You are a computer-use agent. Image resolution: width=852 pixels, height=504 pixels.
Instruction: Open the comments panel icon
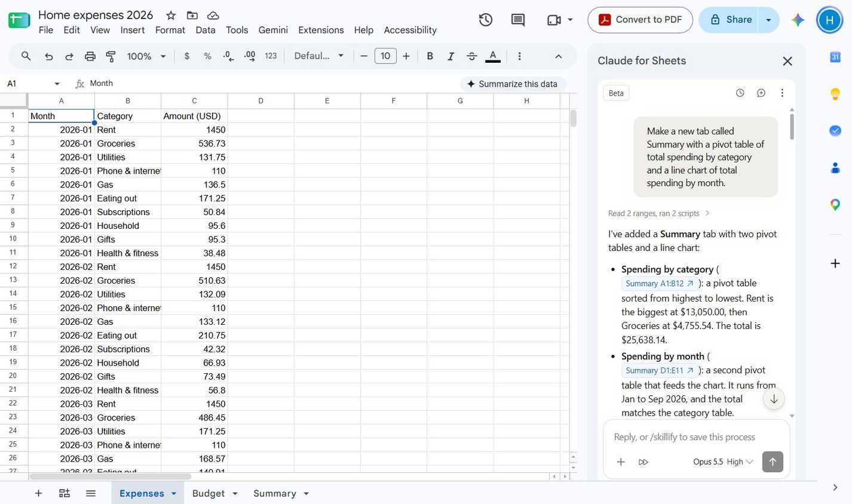click(518, 20)
